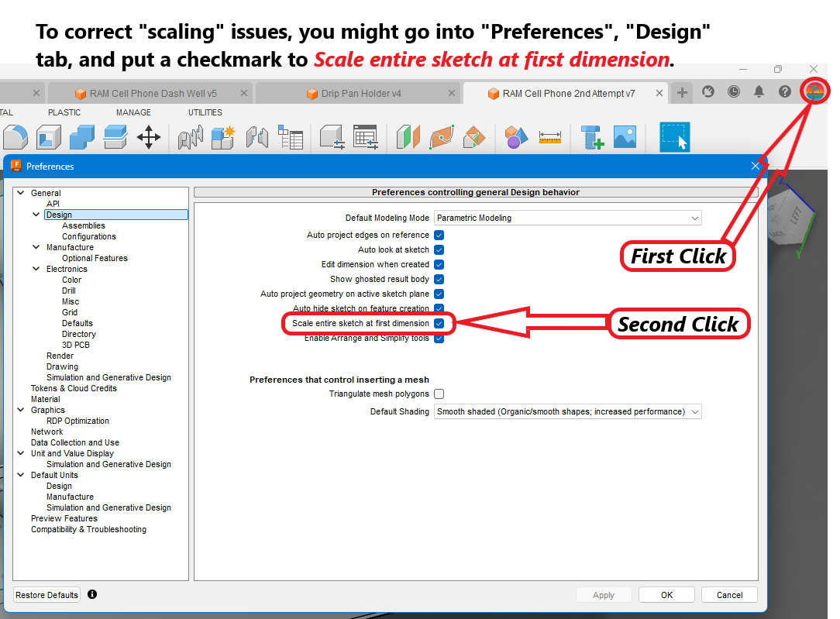Click the user profile avatar
The width and height of the screenshot is (840, 619).
pyautogui.click(x=814, y=91)
